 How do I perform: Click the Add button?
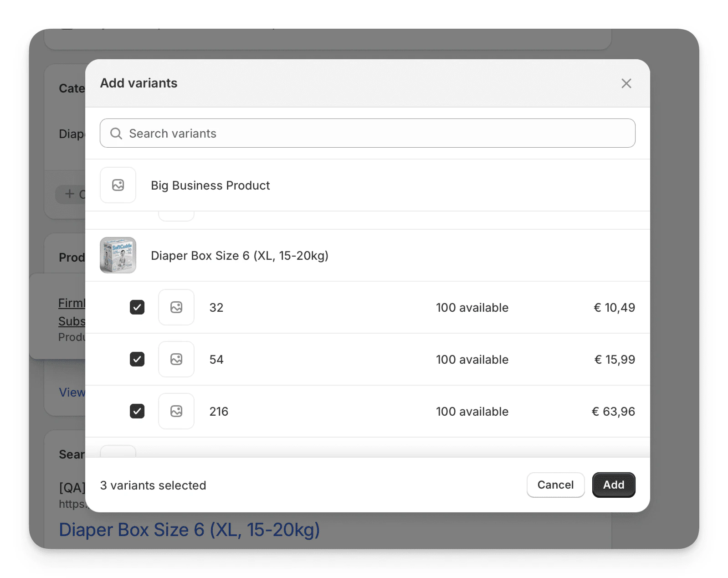614,485
